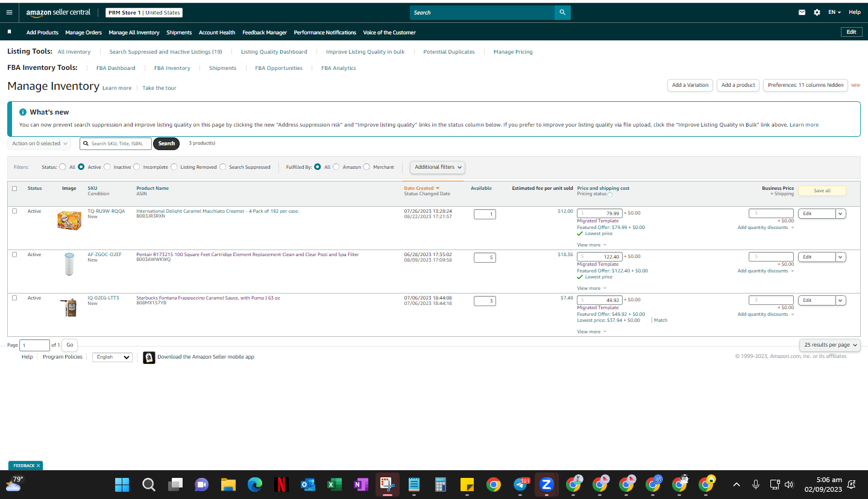Open Zoom from taskbar
The height and width of the screenshot is (499, 868).
(547, 485)
